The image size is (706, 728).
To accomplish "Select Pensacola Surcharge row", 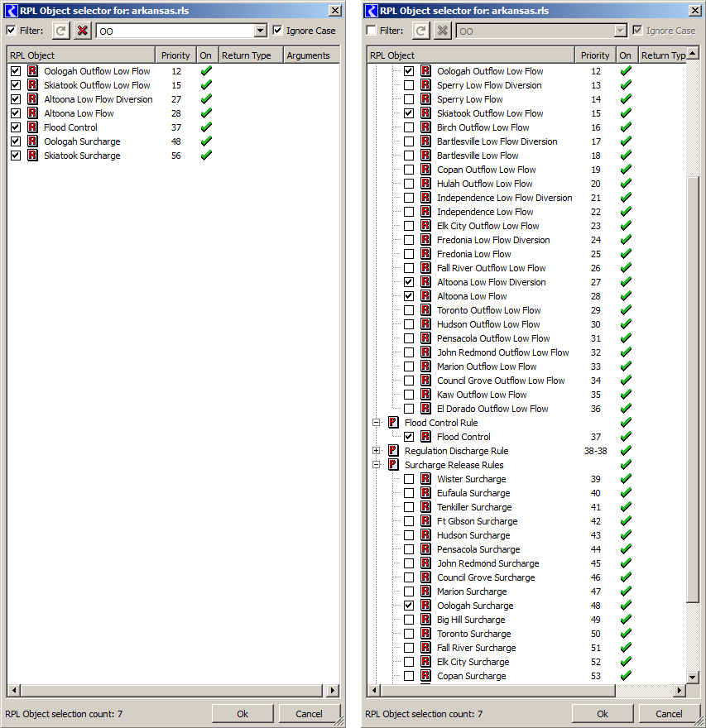I will (478, 549).
